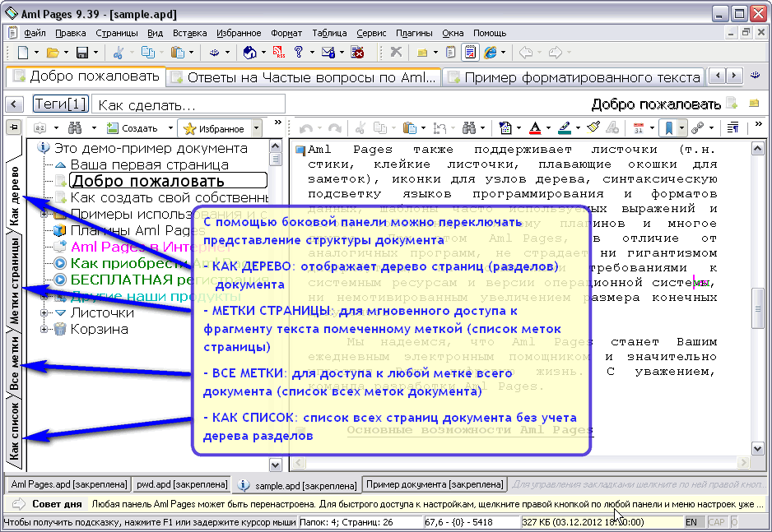The height and width of the screenshot is (532, 772).
Task: Open the Плагины menu
Action: point(414,33)
